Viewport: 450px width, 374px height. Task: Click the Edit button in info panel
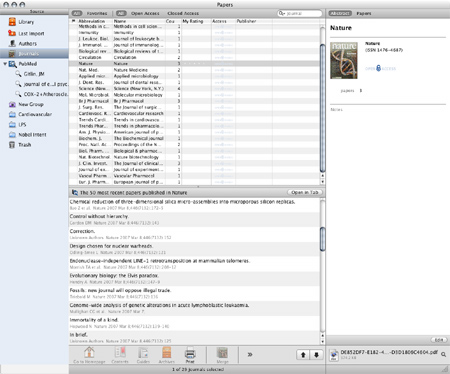coord(439,340)
